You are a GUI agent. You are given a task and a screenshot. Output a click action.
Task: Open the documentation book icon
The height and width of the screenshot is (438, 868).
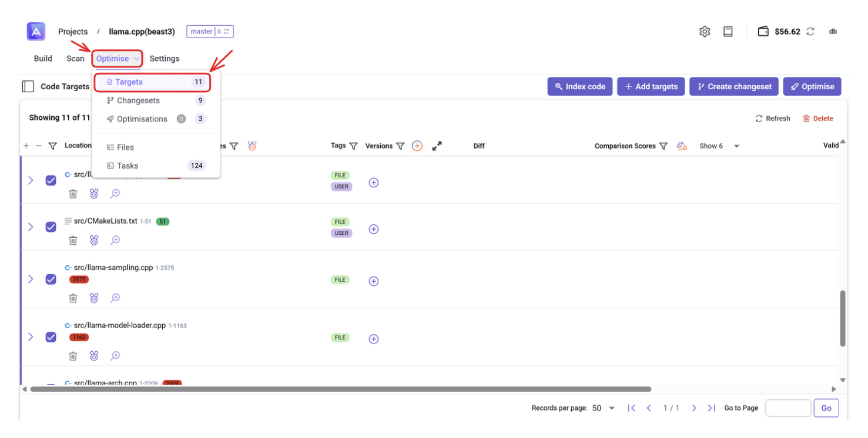pos(728,32)
